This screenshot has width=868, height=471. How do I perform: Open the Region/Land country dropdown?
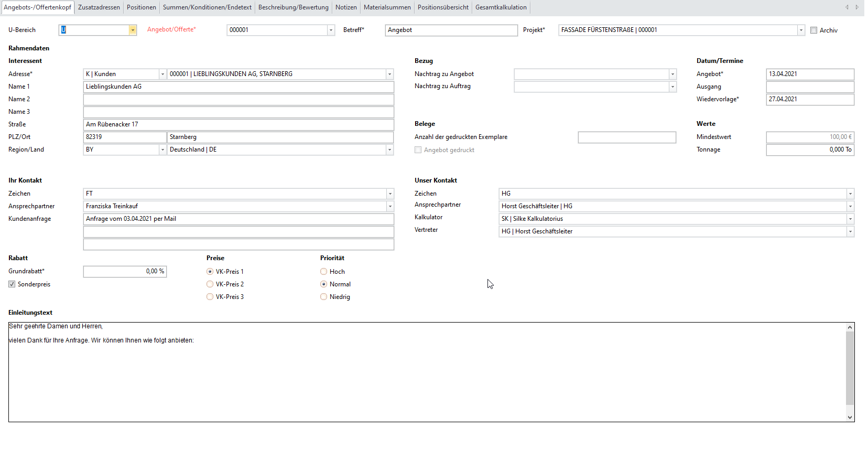(x=389, y=150)
